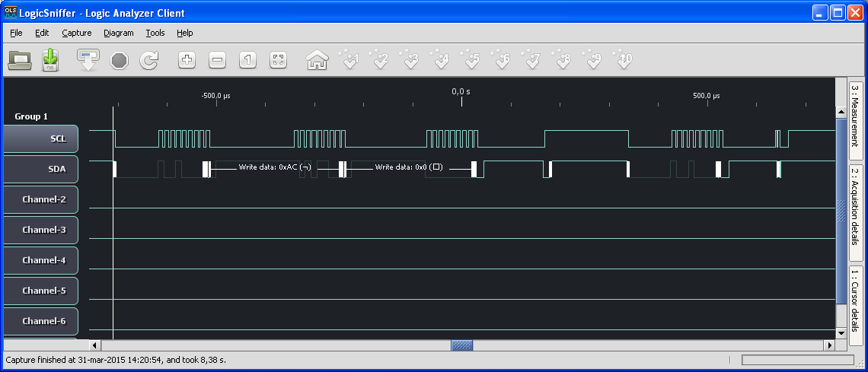Go to cursor 10
Screen dimensions: 868x372
[x=623, y=59]
